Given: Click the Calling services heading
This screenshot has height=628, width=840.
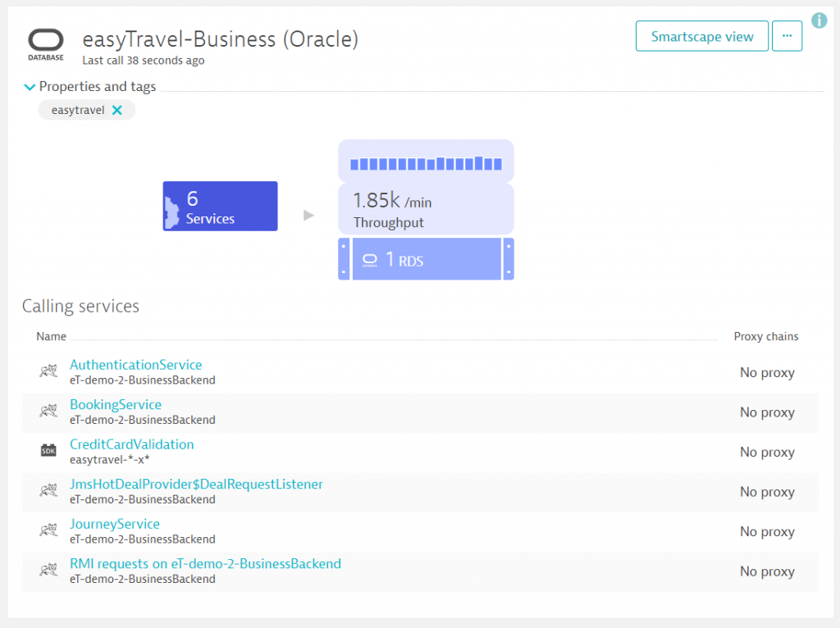Looking at the screenshot, I should pos(80,307).
